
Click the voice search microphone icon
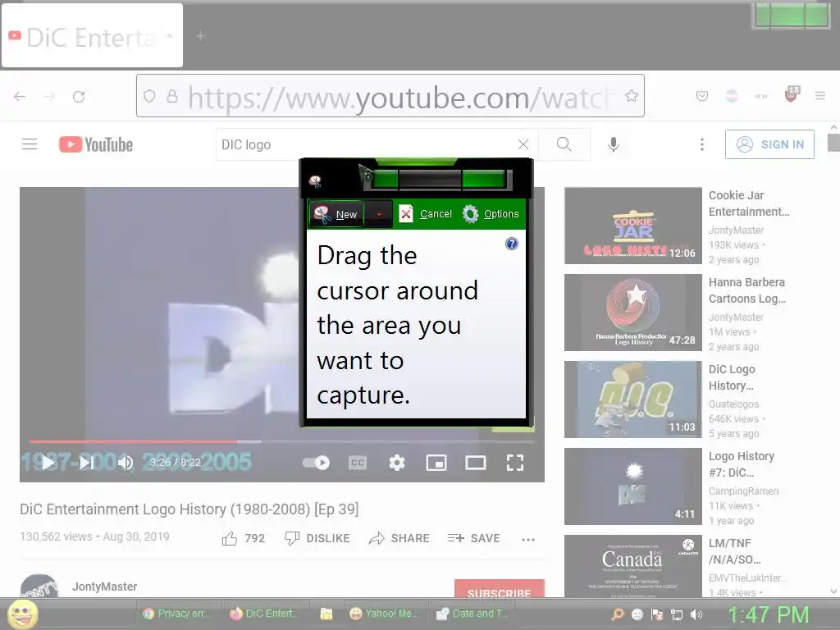point(614,144)
